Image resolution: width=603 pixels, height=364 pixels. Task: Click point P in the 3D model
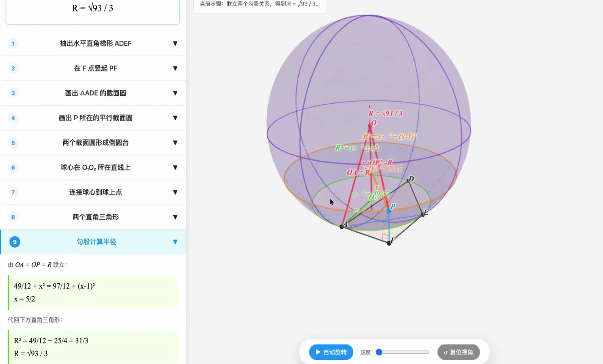[x=389, y=211]
